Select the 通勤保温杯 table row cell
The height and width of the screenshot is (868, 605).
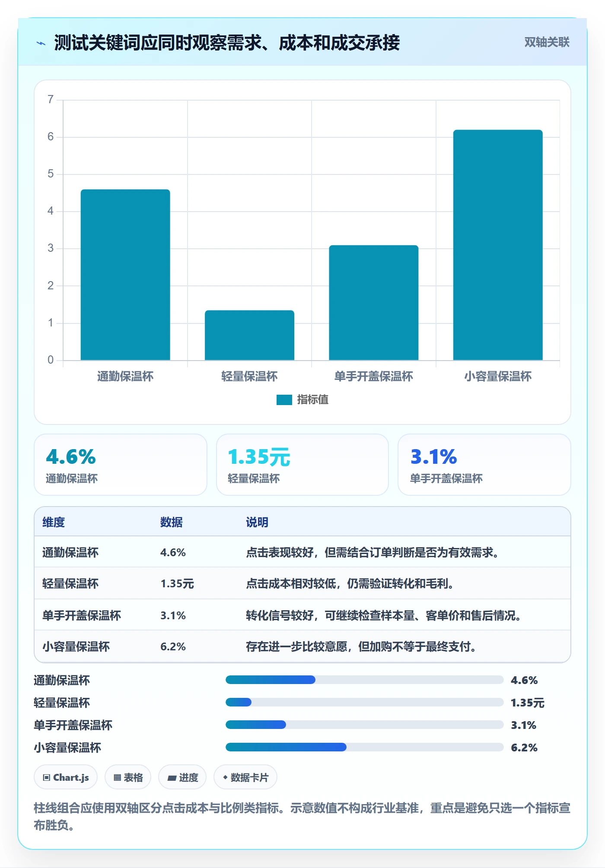[x=70, y=552]
